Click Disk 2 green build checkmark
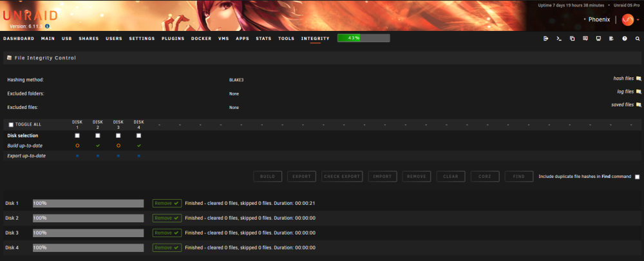This screenshot has width=644, height=261. click(98, 146)
